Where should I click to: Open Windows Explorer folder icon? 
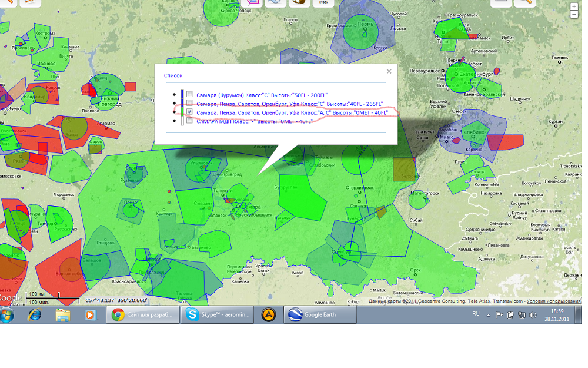pyautogui.click(x=63, y=315)
